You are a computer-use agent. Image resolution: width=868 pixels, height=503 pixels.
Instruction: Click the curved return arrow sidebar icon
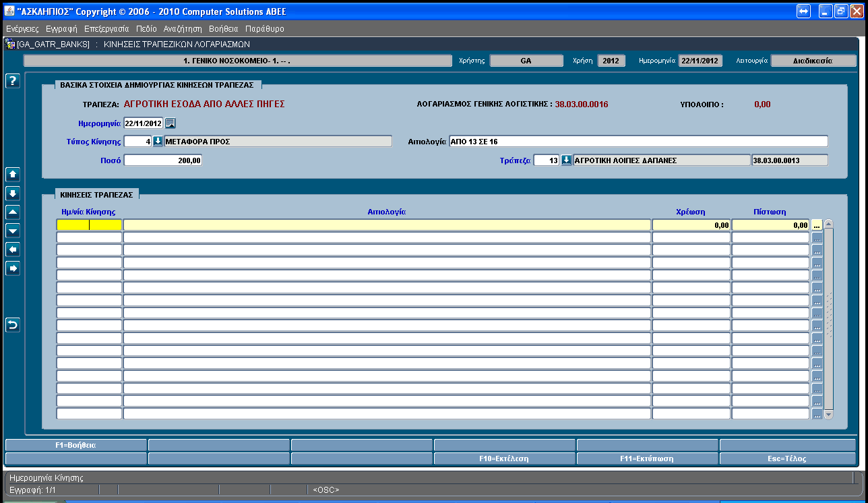(x=13, y=325)
